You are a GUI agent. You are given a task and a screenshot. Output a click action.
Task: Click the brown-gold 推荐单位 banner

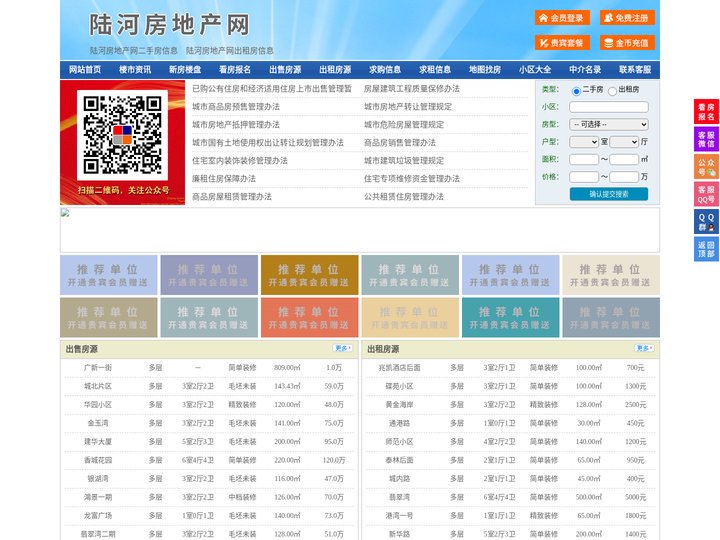click(309, 275)
